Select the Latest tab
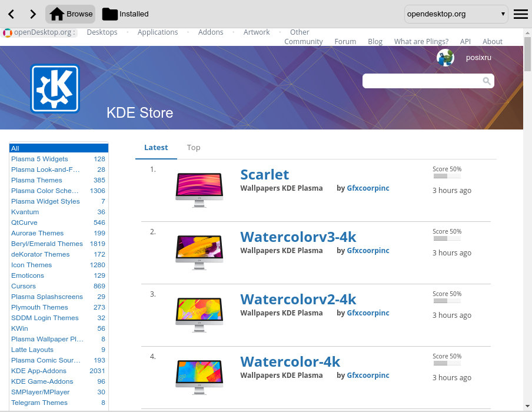Viewport: 532px width, 412px height. (x=156, y=148)
